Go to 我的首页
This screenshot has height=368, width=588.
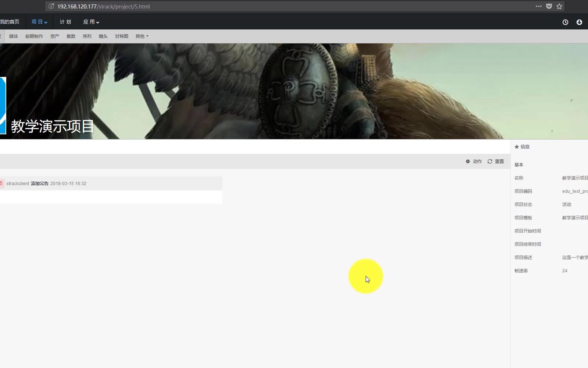(x=10, y=22)
